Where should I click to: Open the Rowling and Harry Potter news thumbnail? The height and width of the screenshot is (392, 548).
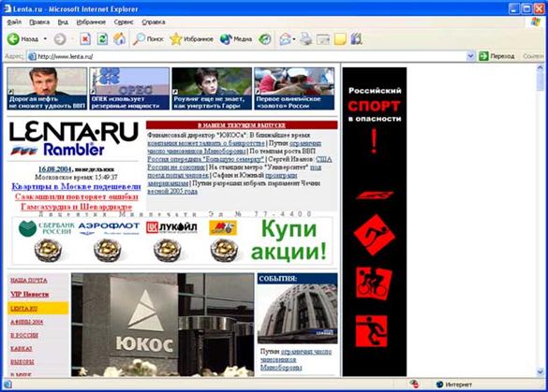212,89
